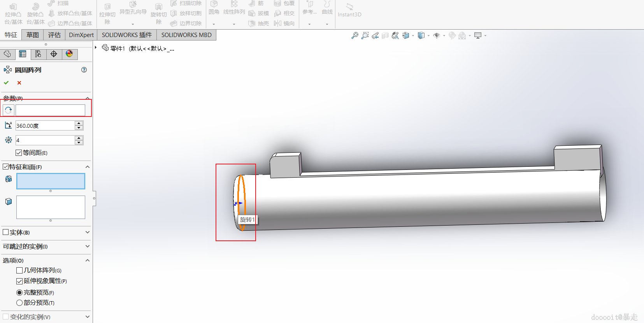Click the 360.00度 angle field

pyautogui.click(x=45, y=125)
